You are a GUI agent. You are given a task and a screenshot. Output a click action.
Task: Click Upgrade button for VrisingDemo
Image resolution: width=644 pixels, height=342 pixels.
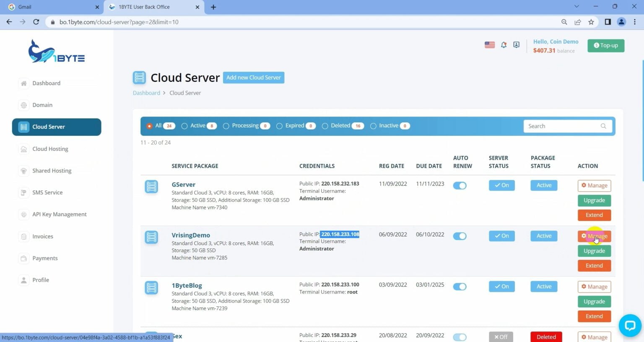point(594,251)
